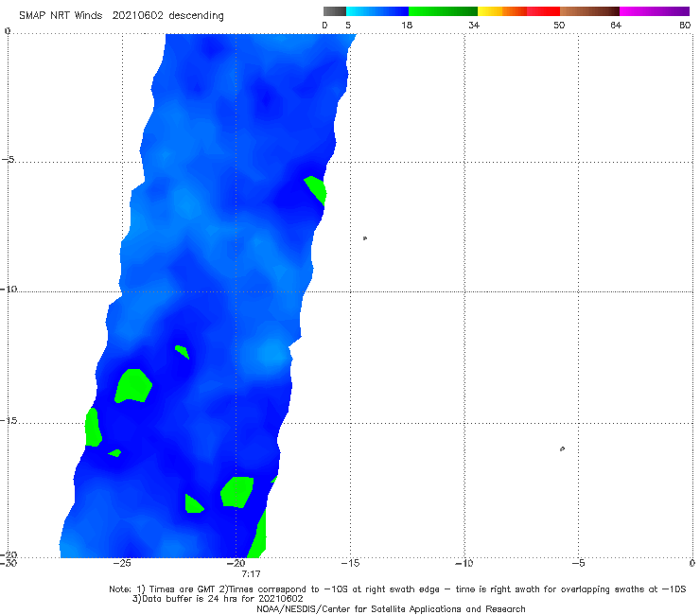Click the color bar label "34"
700x615 pixels.
click(474, 25)
